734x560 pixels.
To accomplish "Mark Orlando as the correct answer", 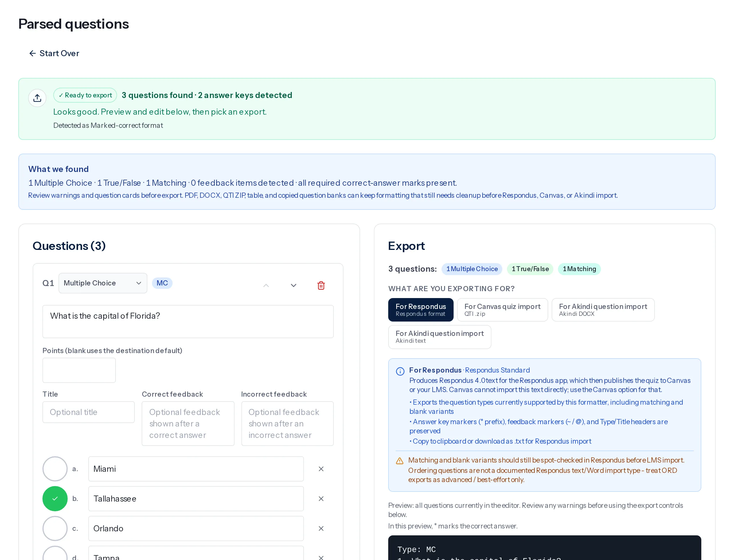I will [x=55, y=528].
